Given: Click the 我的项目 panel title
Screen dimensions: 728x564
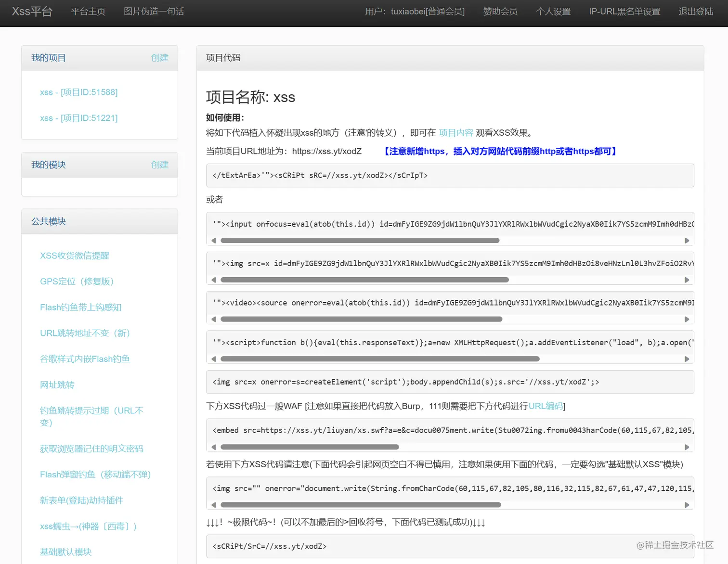Looking at the screenshot, I should pos(49,58).
